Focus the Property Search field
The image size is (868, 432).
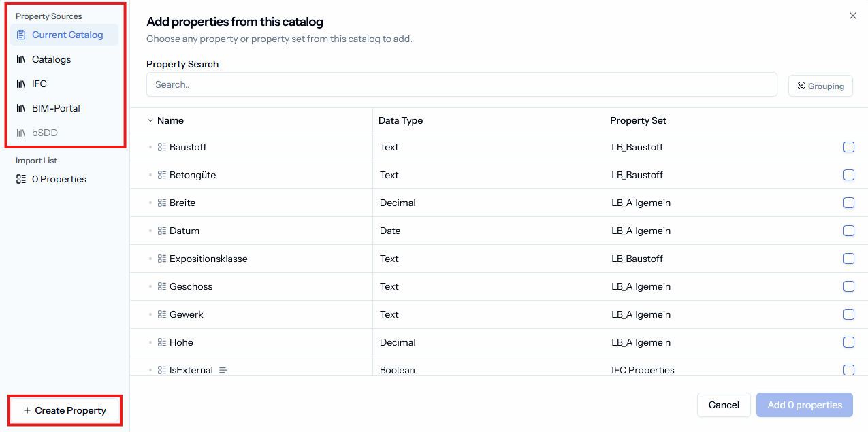pos(462,84)
